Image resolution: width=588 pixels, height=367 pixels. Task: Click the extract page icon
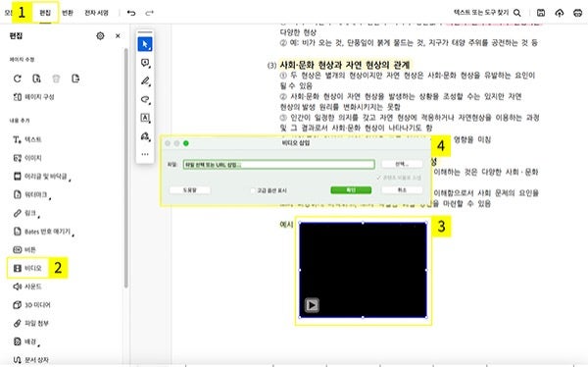point(75,79)
